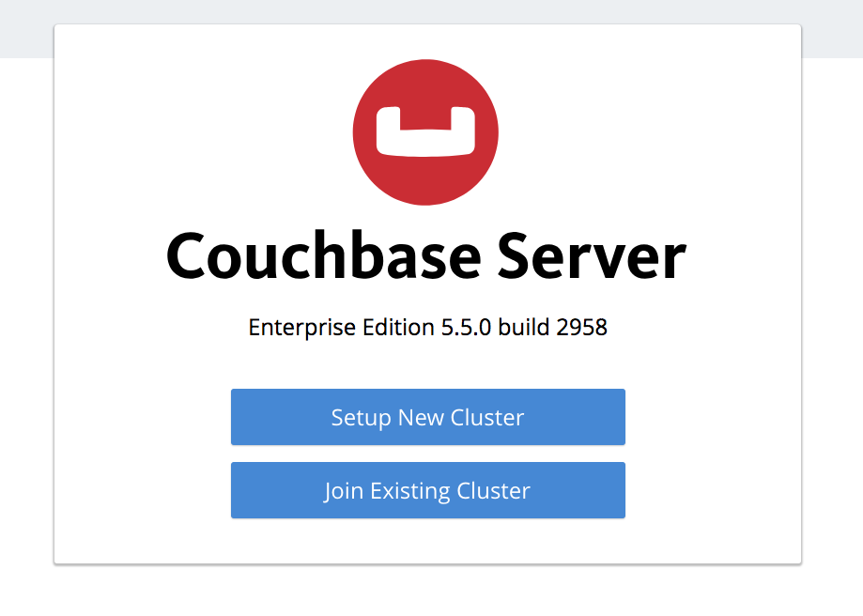Click the Couchbase Server heading
Screen dimensions: 863x616
tap(426, 256)
